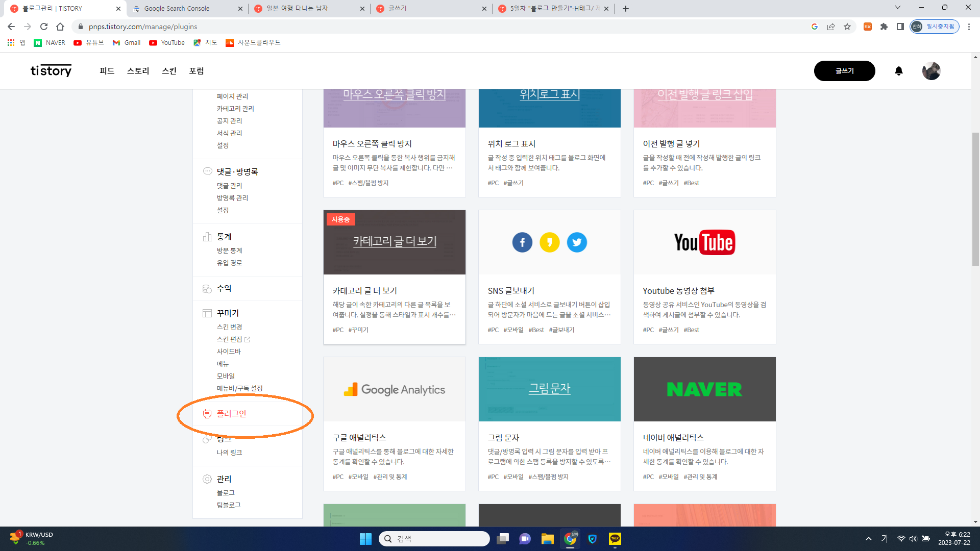Open the Gmail bookmark
Image resolution: width=980 pixels, height=551 pixels.
(127, 43)
